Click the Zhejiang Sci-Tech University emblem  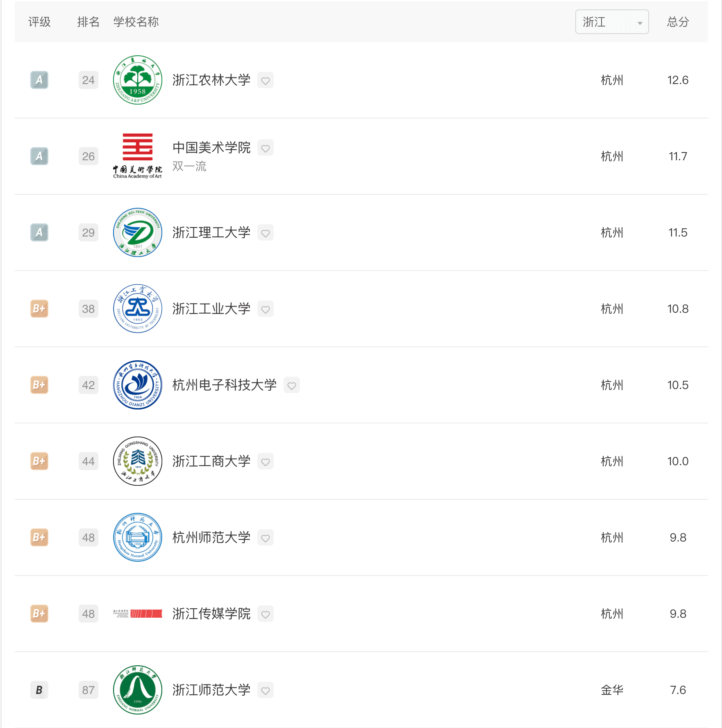[x=138, y=232]
